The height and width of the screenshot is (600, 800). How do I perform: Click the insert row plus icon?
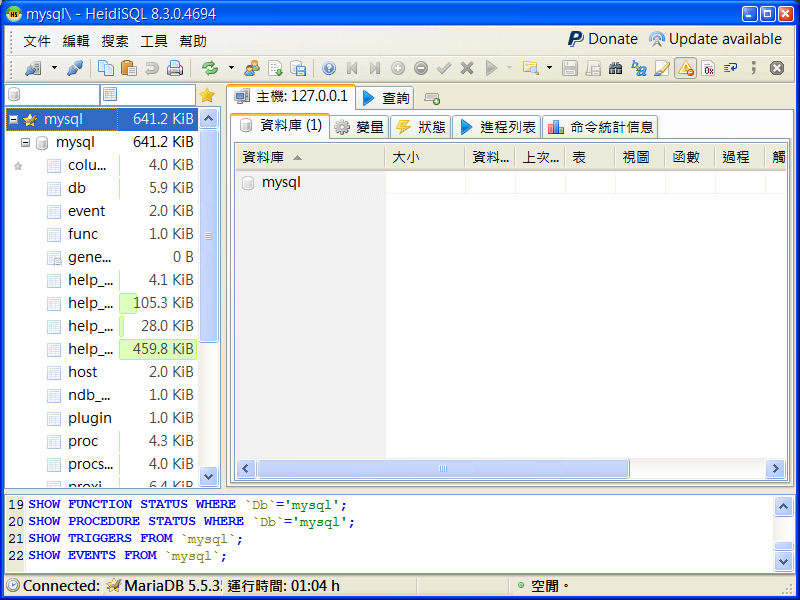(398, 68)
